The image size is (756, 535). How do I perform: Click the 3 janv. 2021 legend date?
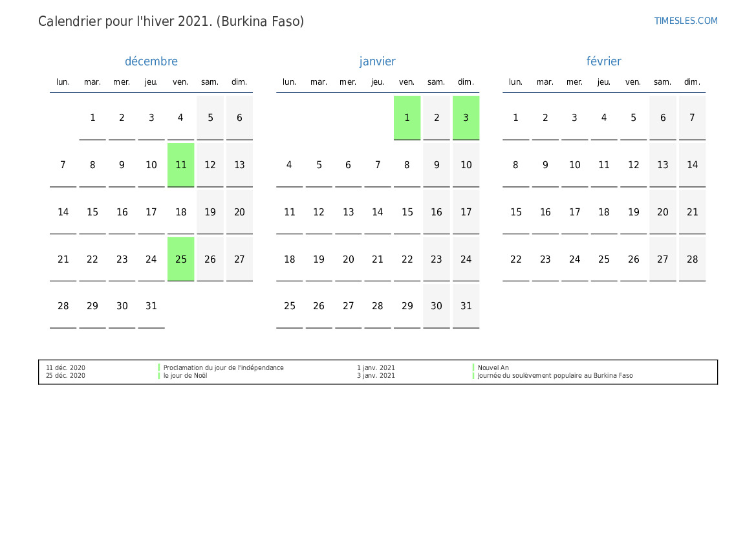(376, 375)
